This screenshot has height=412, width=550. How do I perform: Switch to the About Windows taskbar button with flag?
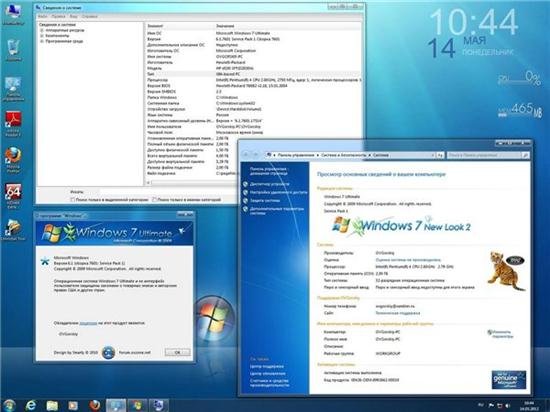coord(138,405)
